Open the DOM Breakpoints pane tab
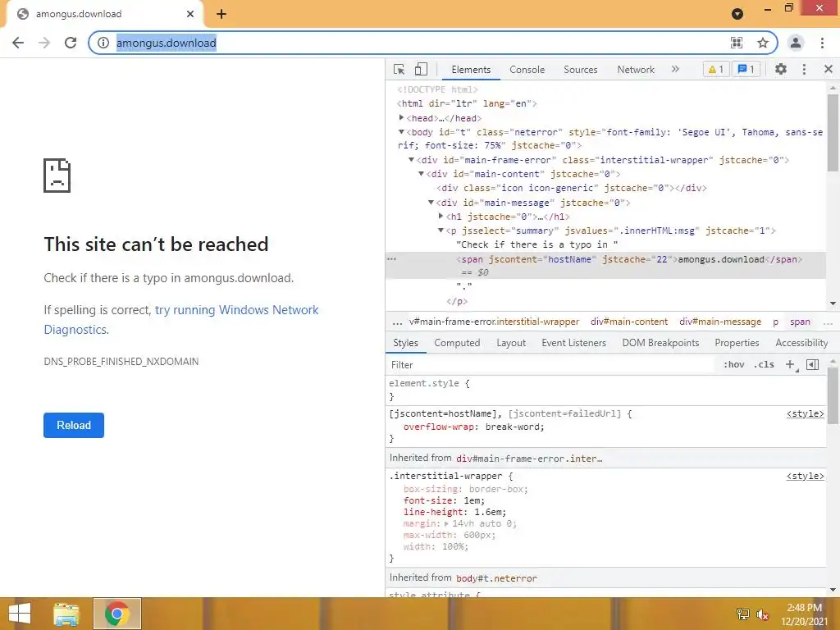 coord(660,343)
